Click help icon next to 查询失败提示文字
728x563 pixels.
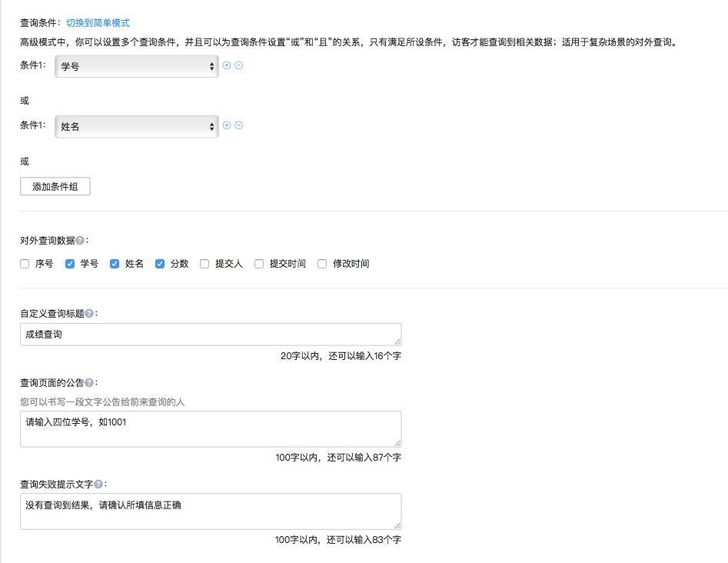(98, 484)
